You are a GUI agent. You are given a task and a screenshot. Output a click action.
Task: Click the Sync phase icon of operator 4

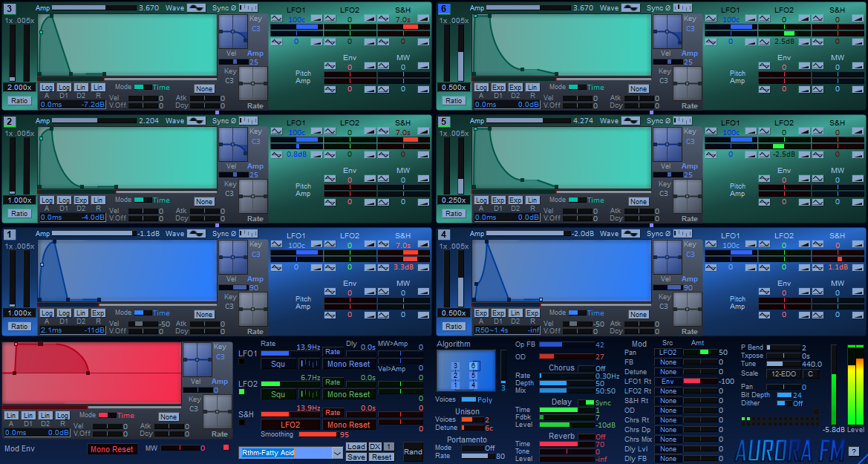tap(683, 234)
